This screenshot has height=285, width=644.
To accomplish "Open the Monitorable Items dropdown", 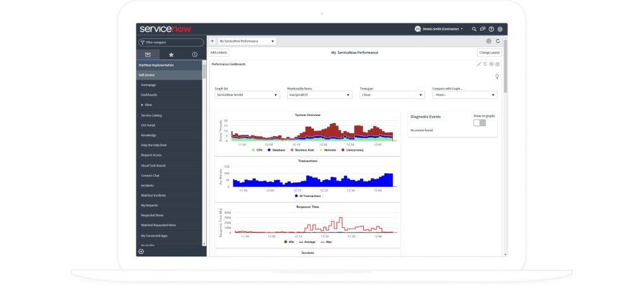I will coord(319,95).
